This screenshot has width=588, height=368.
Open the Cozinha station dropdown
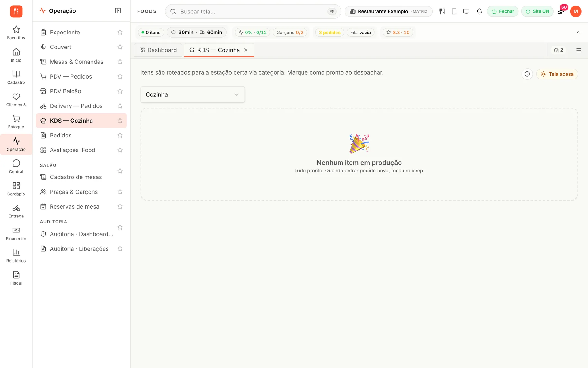(193, 94)
